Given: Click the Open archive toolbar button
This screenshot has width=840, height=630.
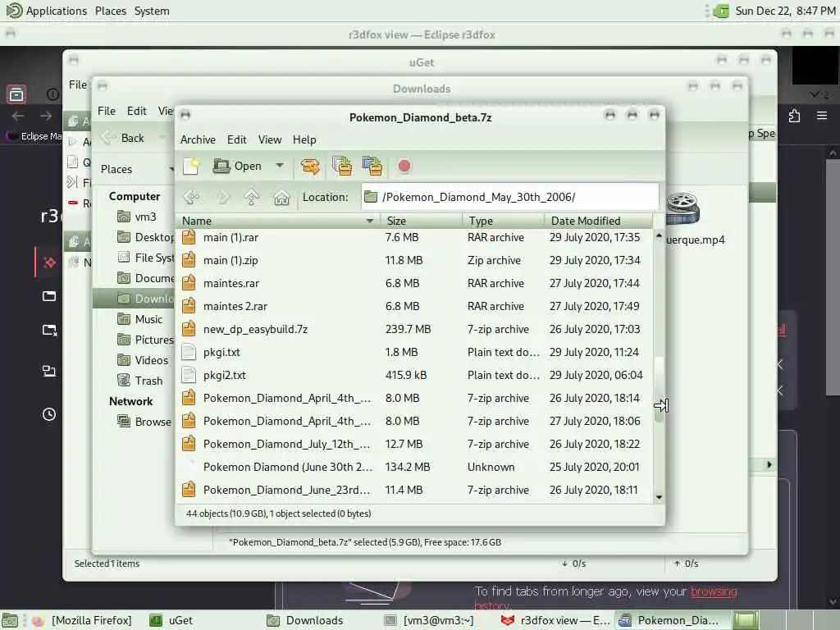Looking at the screenshot, I should pos(237,166).
